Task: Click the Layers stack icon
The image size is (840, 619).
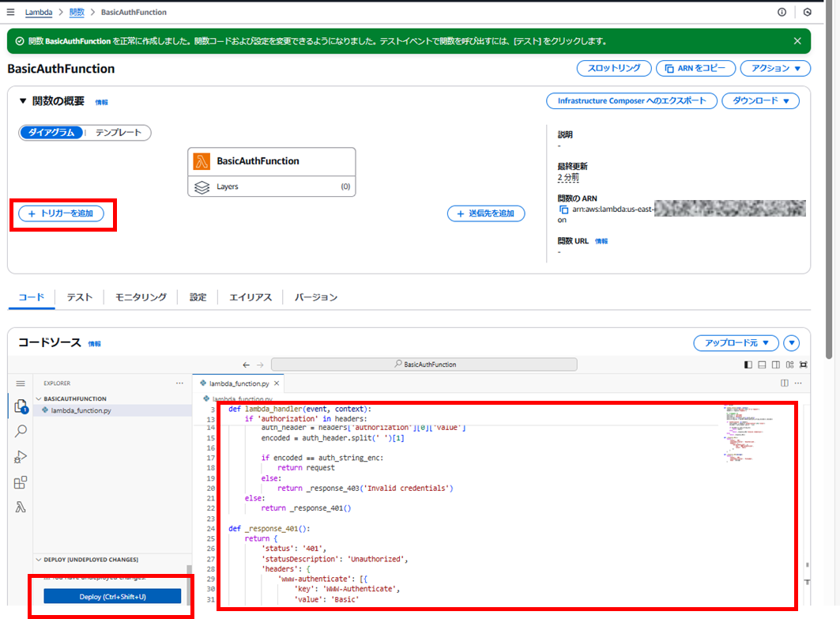Action: [x=202, y=187]
